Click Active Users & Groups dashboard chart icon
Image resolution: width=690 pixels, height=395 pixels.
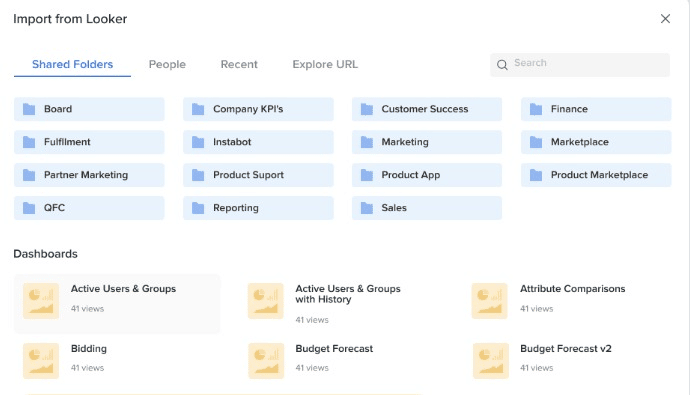[41, 301]
